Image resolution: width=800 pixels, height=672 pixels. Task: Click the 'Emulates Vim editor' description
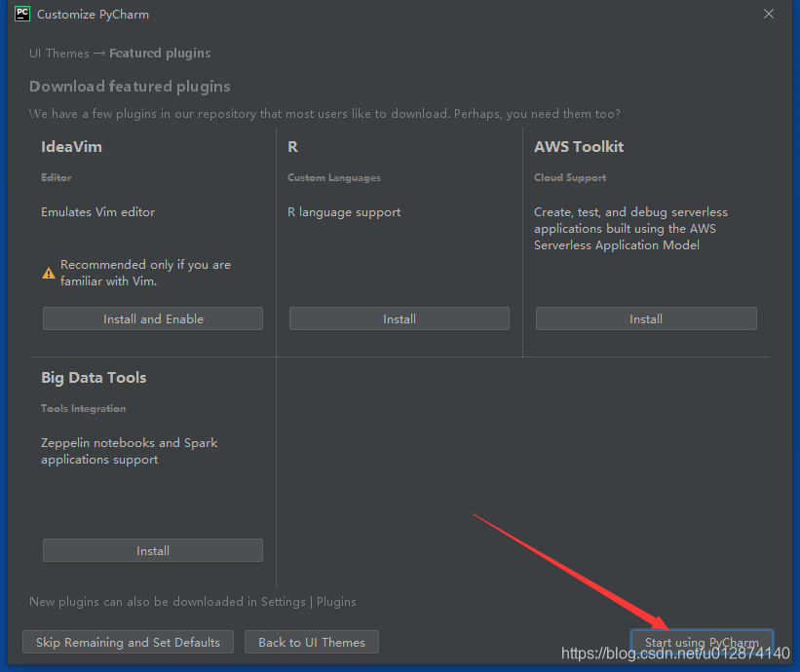(x=98, y=212)
